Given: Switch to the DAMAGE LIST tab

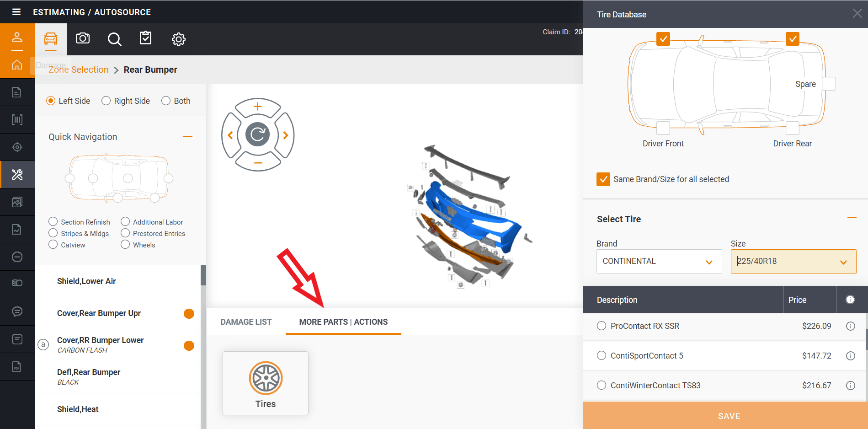Looking at the screenshot, I should tap(246, 322).
